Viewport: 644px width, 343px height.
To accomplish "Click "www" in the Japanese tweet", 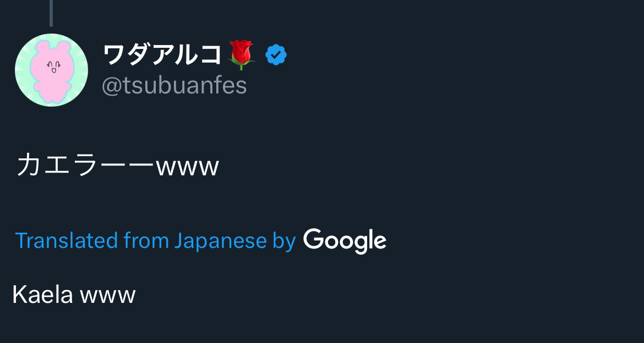I will 187,167.
